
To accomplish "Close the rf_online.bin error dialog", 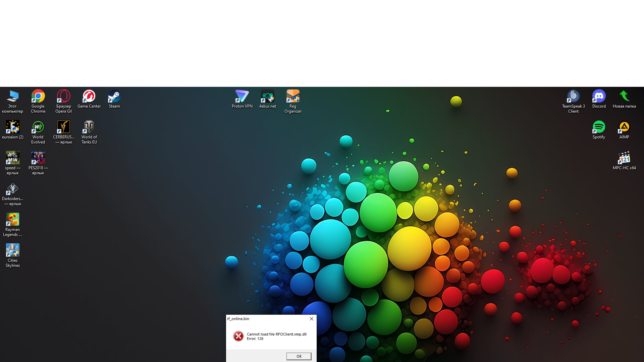I will (x=312, y=319).
